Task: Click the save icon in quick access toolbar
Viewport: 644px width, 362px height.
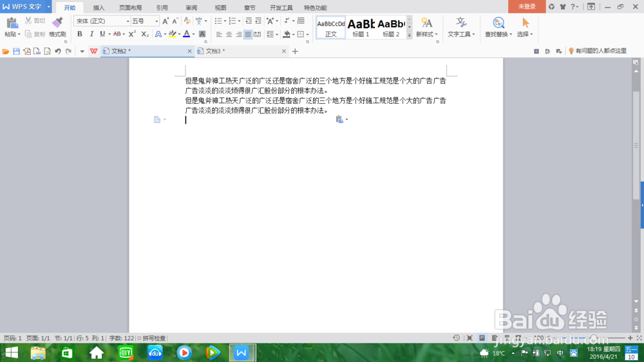Action: pyautogui.click(x=16, y=52)
